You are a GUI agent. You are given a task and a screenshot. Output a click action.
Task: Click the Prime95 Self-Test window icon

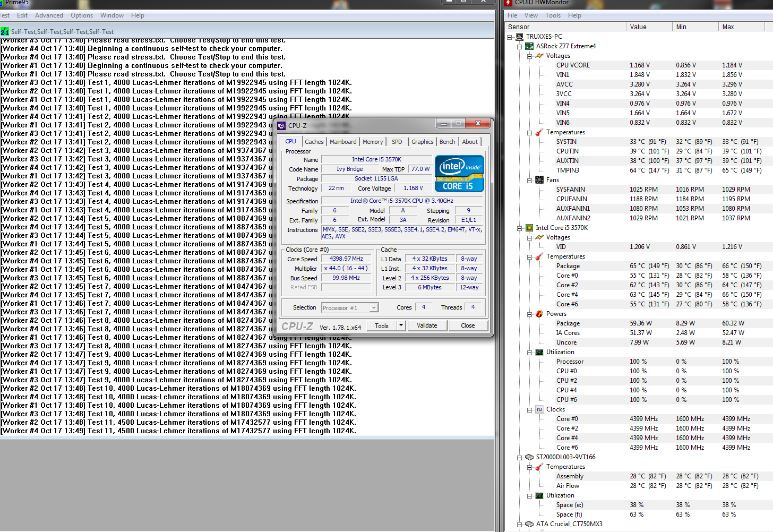click(5, 31)
